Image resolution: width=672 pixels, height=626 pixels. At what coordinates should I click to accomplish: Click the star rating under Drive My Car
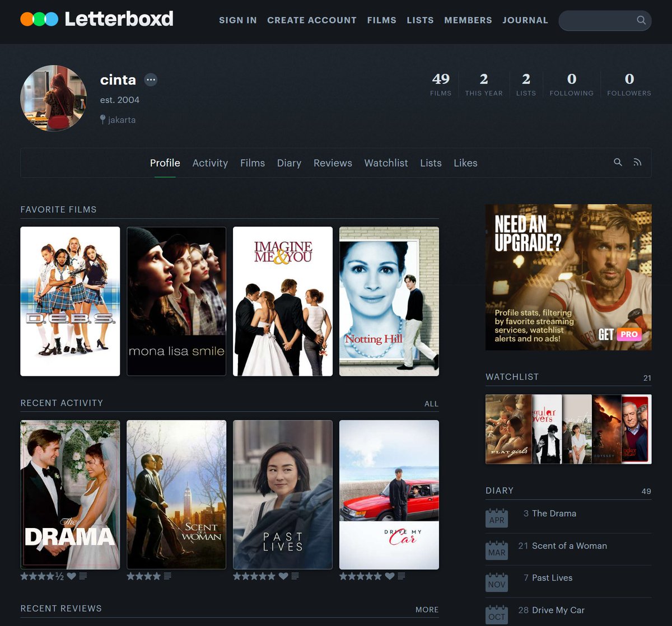tap(361, 576)
